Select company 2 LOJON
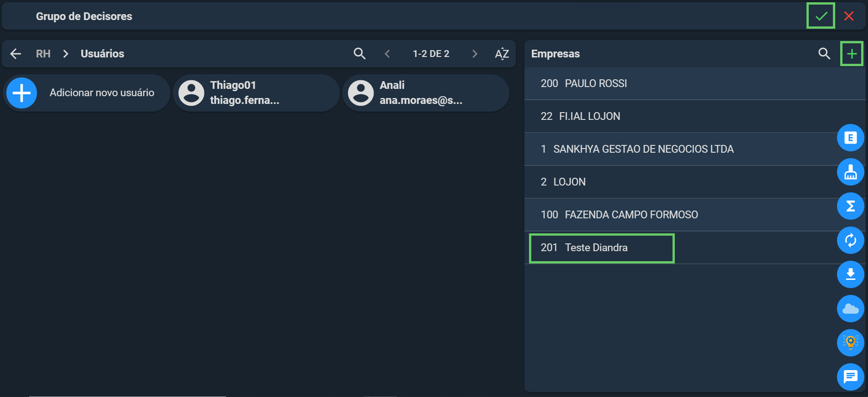 [695, 182]
